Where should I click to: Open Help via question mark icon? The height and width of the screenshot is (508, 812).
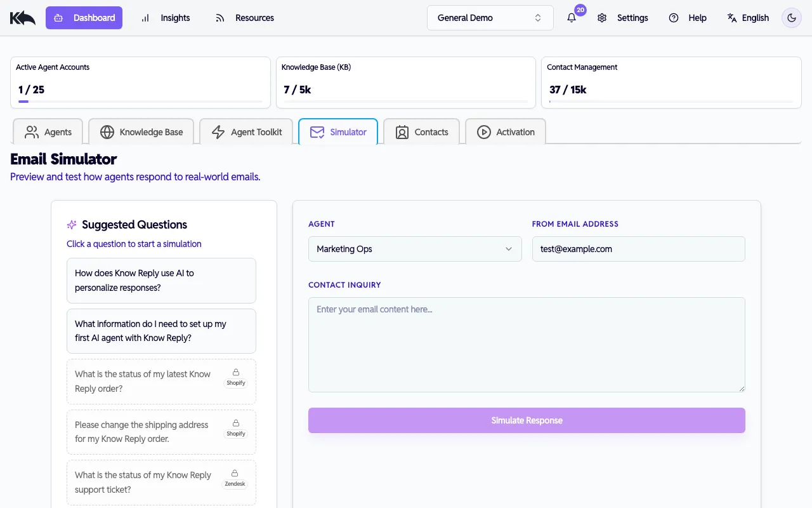point(674,18)
